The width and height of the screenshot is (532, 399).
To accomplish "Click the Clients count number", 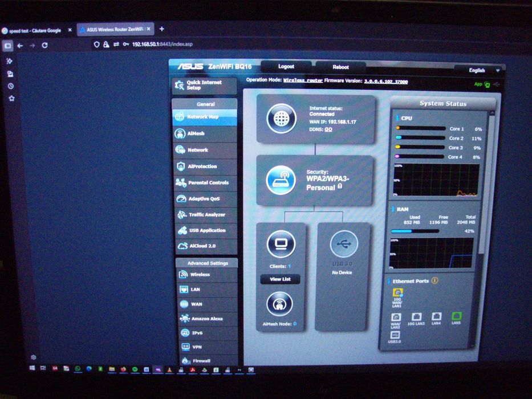I will 290,266.
